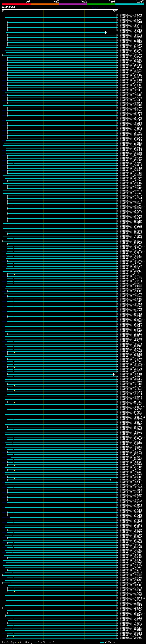Click the truncated alignment arrowhead for A0MLW4
Image resolution: width=146 pixels, height=644 pixels.
pos(114,374)
